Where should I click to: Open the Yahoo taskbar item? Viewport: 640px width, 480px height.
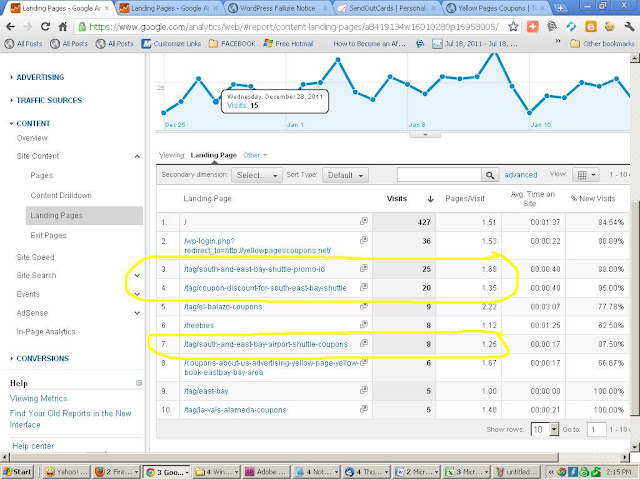coord(66,472)
